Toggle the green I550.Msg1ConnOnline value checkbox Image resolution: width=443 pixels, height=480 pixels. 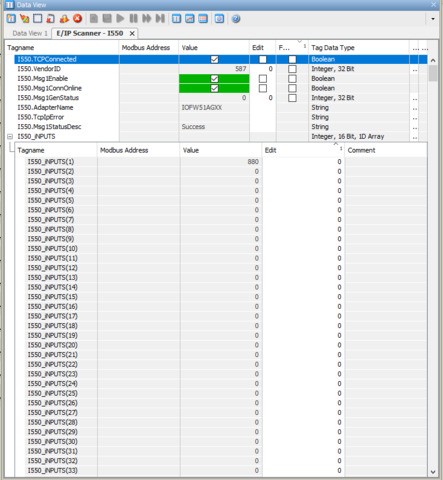pyautogui.click(x=214, y=88)
